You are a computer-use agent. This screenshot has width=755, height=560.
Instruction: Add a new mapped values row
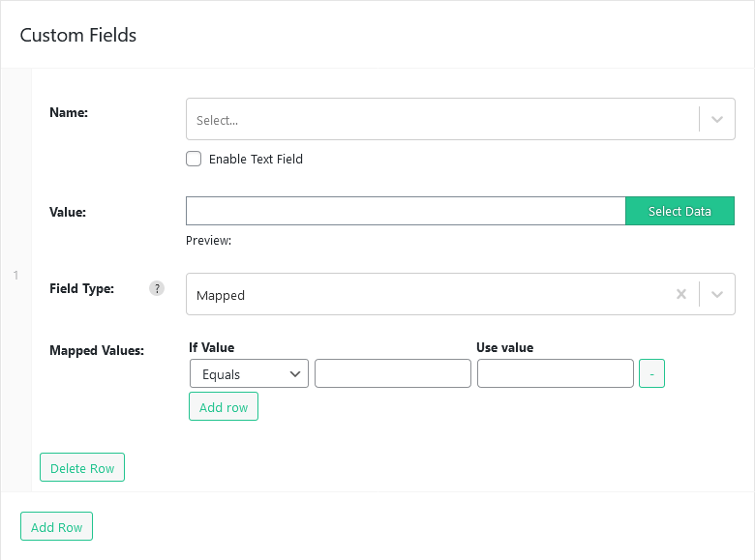pyautogui.click(x=224, y=406)
